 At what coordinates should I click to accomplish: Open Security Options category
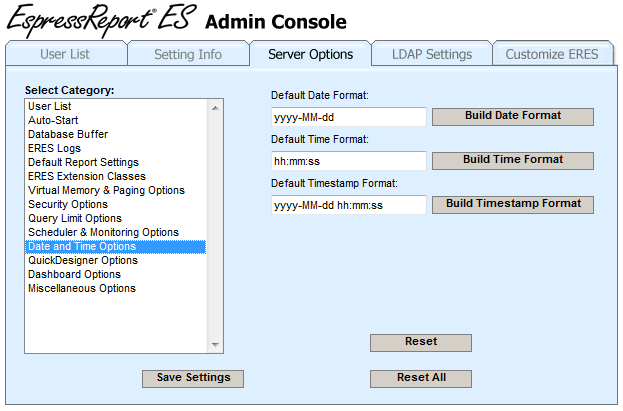tap(115, 204)
